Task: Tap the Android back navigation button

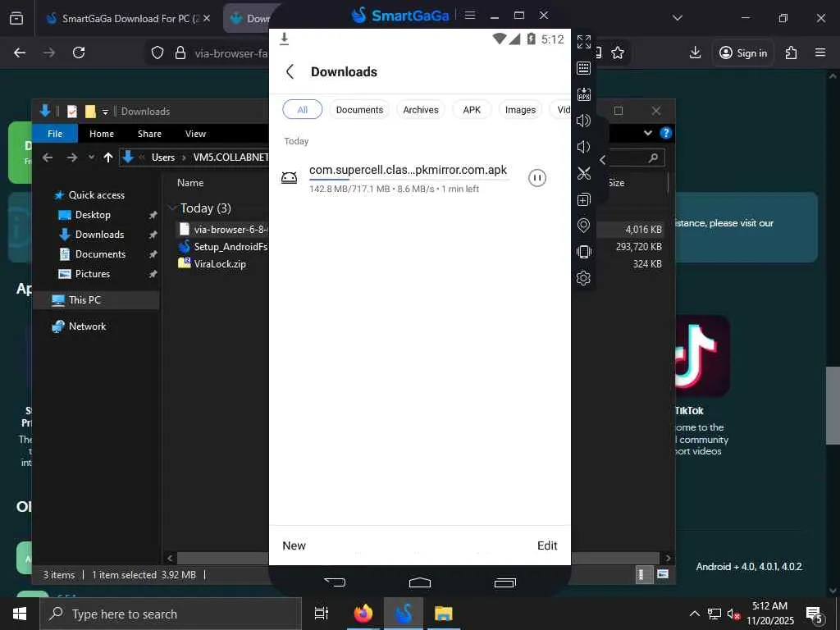Action: tap(335, 582)
